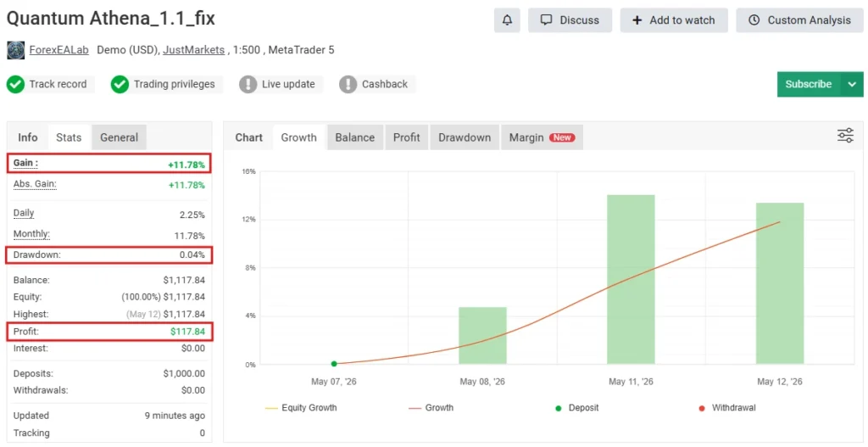
Task: Click the Track record green check icon
Action: 15,84
